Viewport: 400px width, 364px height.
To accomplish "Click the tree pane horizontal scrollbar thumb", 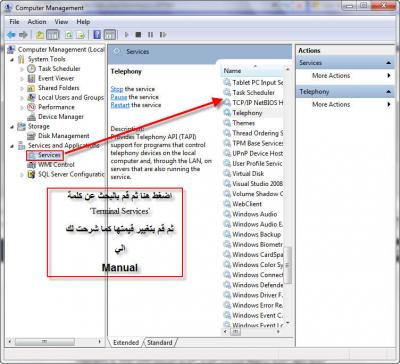I will 44,342.
